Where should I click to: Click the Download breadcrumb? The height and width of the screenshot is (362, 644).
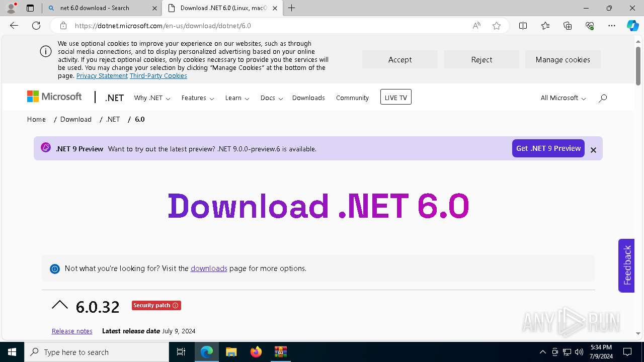[x=76, y=119]
